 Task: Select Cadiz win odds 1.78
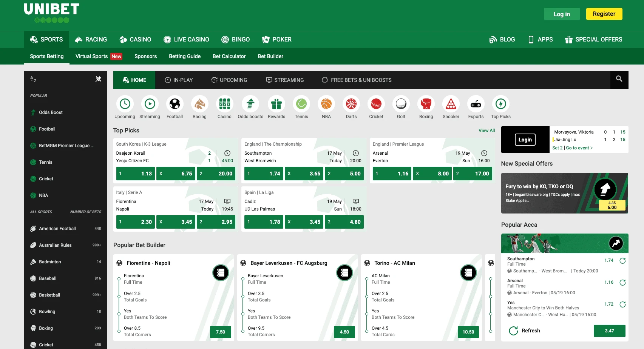pyautogui.click(x=264, y=222)
